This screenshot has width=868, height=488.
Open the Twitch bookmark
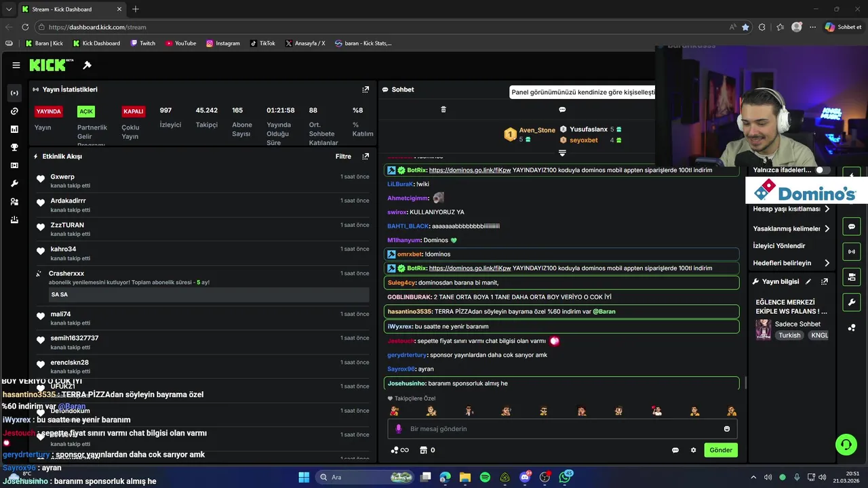[x=142, y=43]
